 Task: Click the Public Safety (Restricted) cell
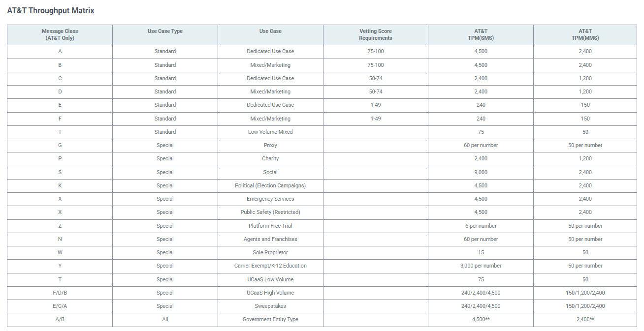270,212
